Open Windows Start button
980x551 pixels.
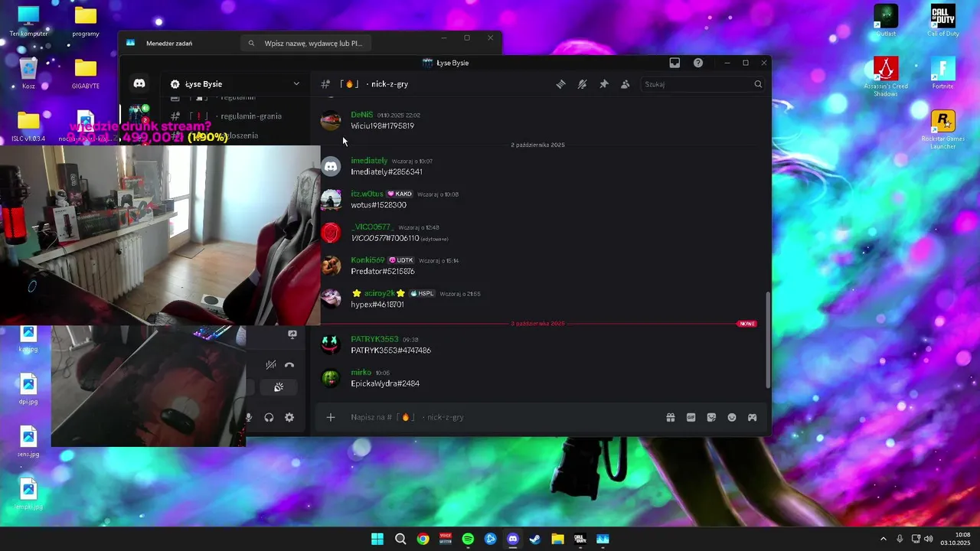click(377, 539)
